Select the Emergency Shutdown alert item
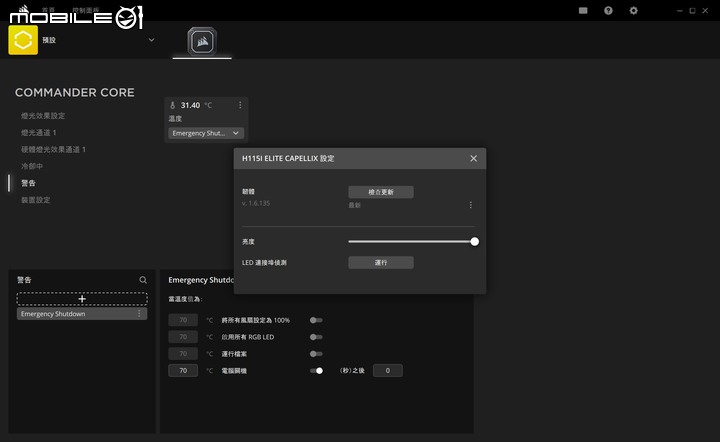Screen dimensions: 720x442 pos(82,314)
